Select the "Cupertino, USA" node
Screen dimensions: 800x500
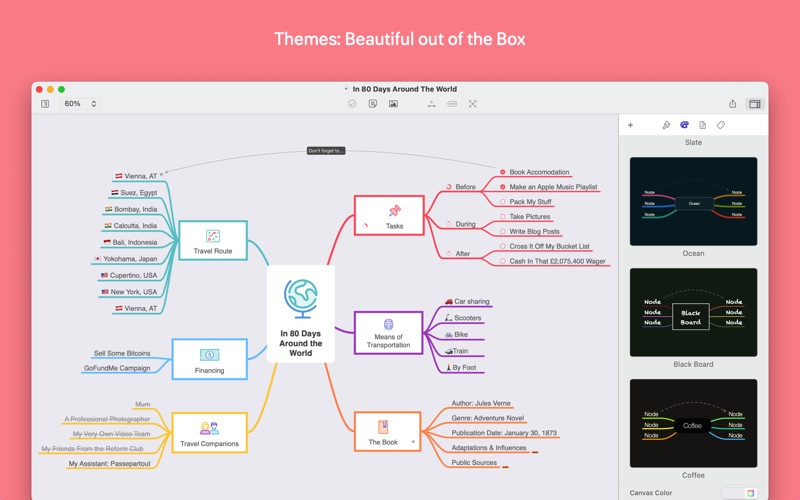click(x=129, y=275)
